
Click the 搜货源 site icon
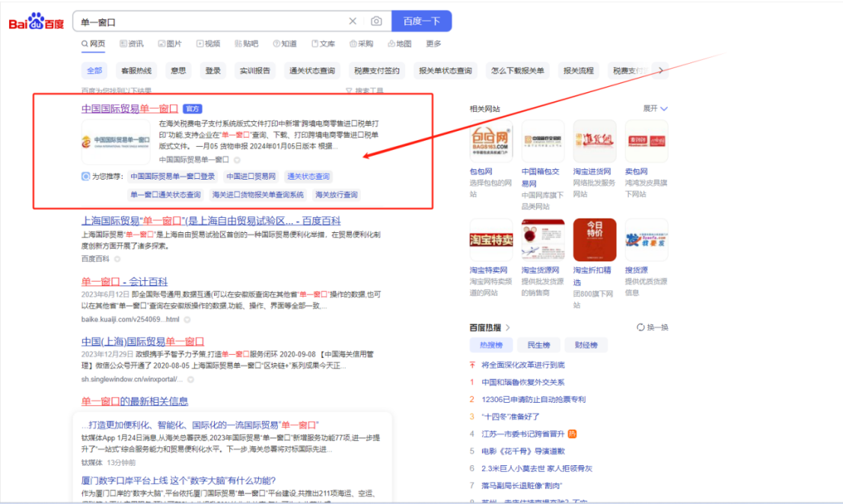click(x=646, y=240)
